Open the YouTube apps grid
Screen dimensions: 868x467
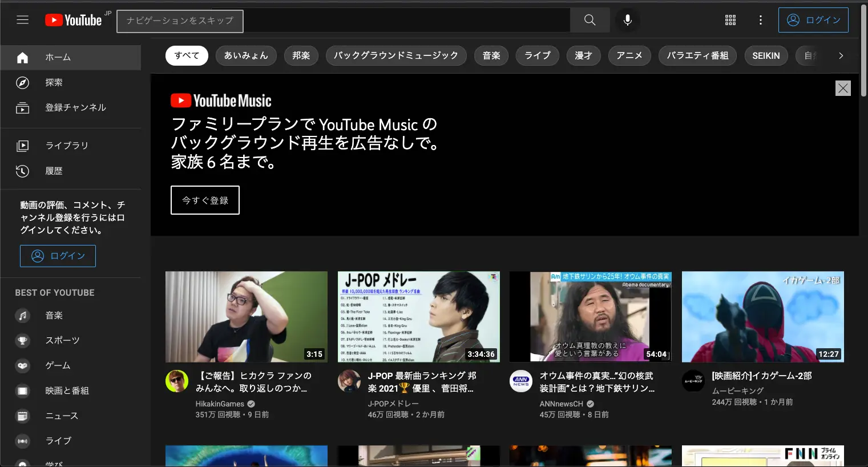pos(730,20)
